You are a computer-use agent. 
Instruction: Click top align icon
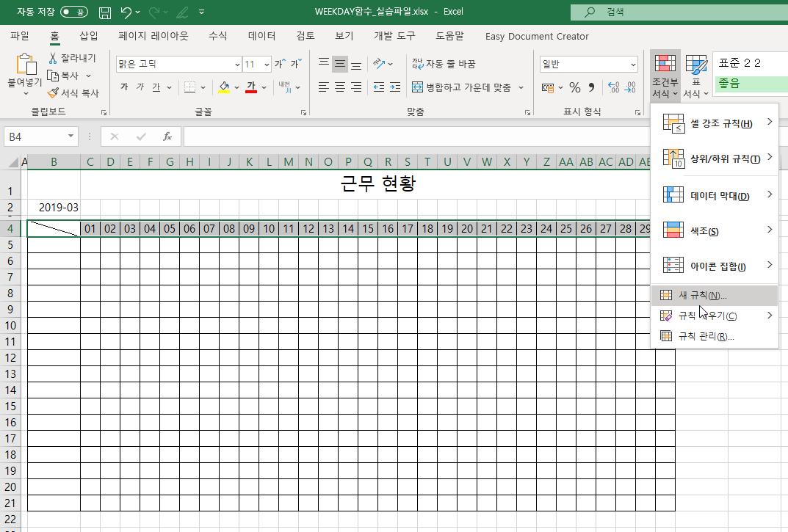pyautogui.click(x=324, y=64)
